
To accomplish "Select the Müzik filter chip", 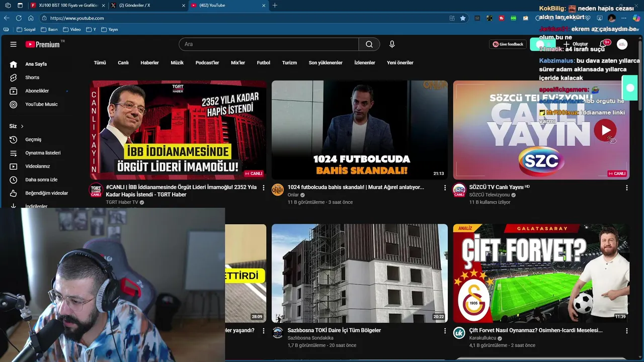I will (177, 63).
